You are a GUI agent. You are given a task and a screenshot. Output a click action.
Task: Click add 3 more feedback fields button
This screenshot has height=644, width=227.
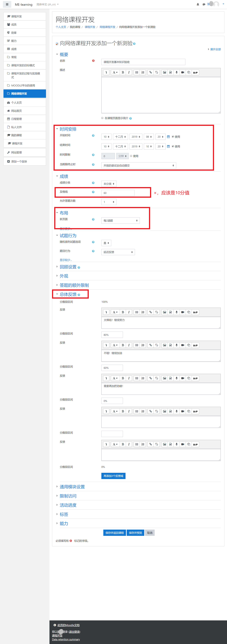(x=113, y=476)
